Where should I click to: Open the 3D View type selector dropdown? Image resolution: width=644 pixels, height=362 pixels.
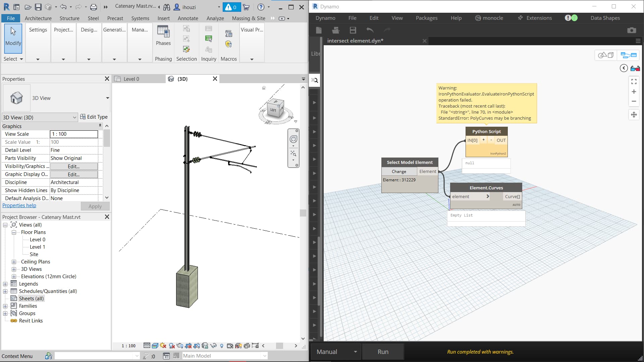tap(107, 98)
